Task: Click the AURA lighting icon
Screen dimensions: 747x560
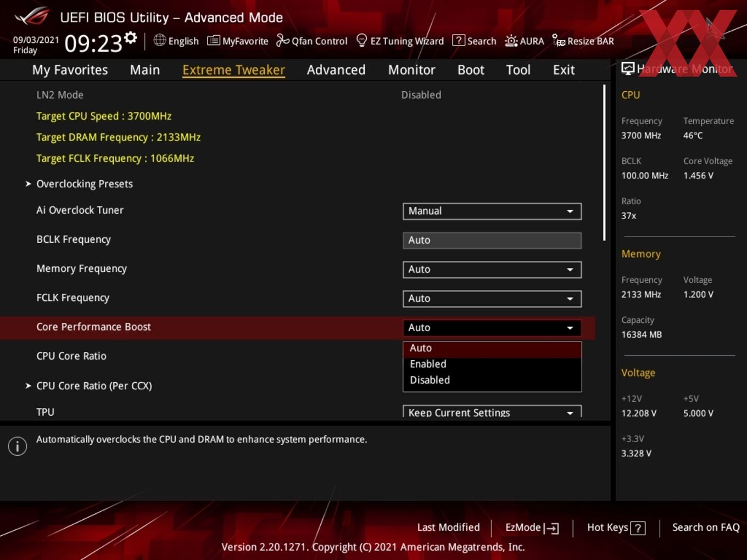Action: 511,41
